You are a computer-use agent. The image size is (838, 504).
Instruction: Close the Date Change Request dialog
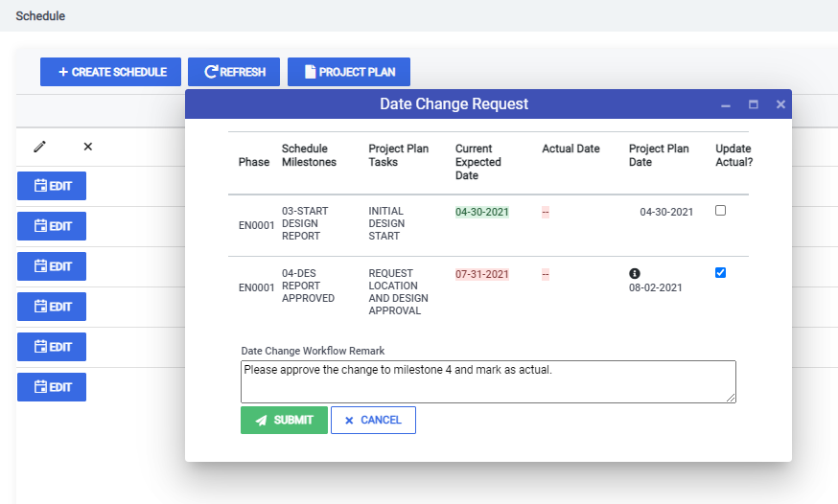pyautogui.click(x=780, y=104)
